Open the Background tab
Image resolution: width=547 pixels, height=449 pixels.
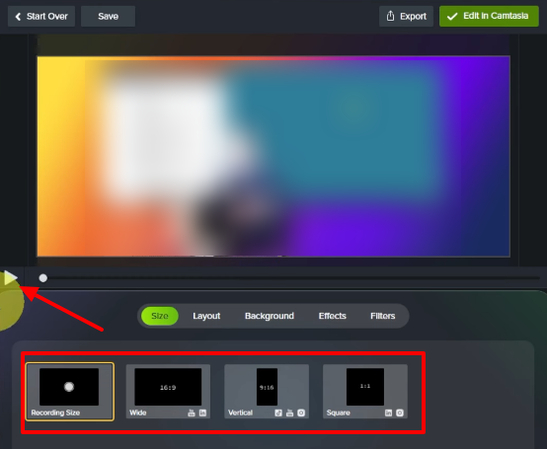269,316
